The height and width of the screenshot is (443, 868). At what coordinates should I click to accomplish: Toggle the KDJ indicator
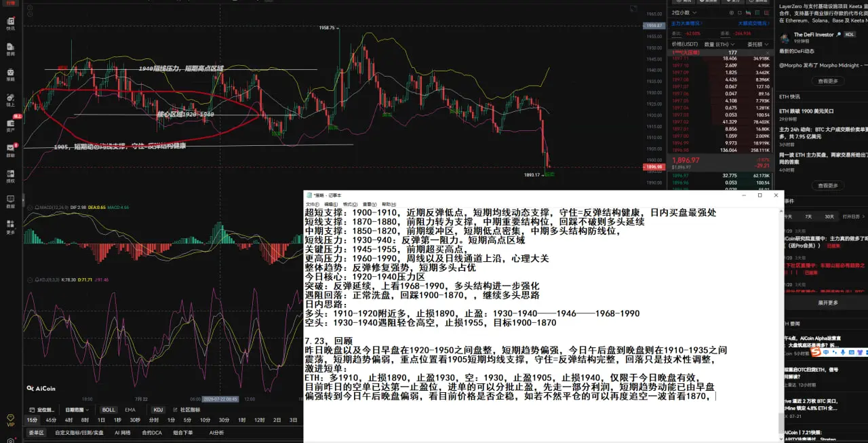[158, 410]
